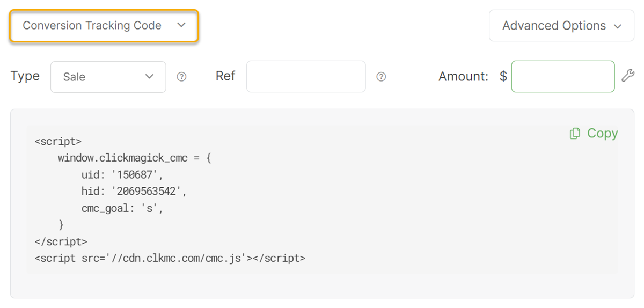Focus the Ref input field

click(306, 76)
